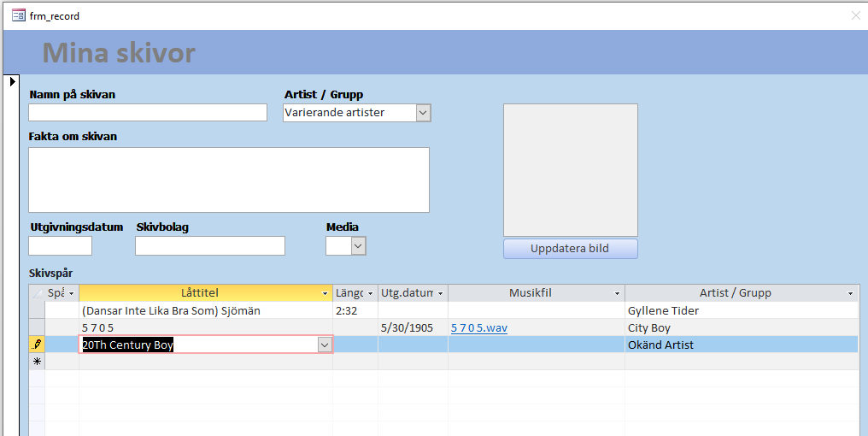This screenshot has height=436, width=868.
Task: Click the frm_record form icon in title bar
Action: pos(18,15)
